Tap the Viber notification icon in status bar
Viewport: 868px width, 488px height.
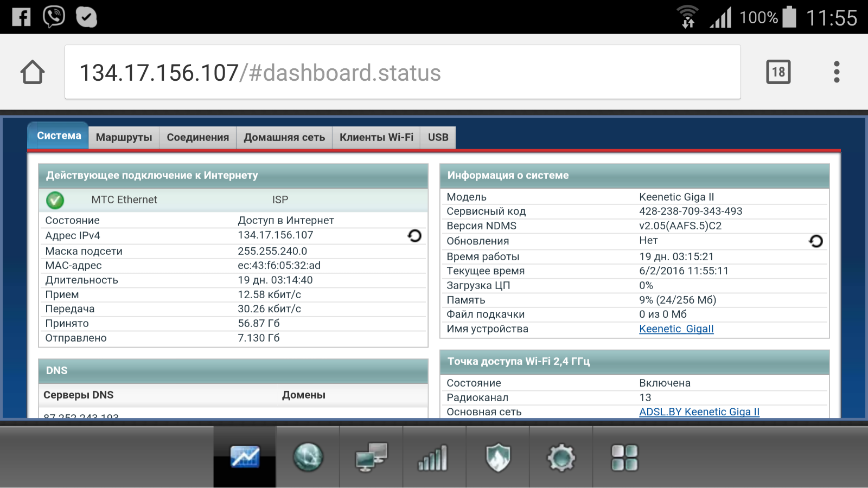(54, 17)
